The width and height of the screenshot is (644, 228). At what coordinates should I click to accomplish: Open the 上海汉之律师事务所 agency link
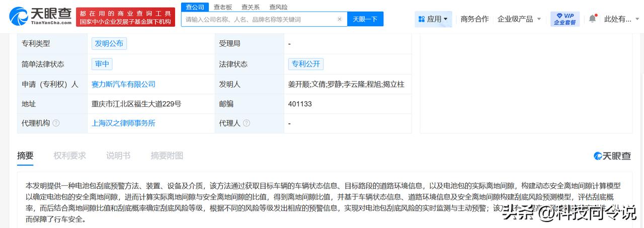coord(124,123)
